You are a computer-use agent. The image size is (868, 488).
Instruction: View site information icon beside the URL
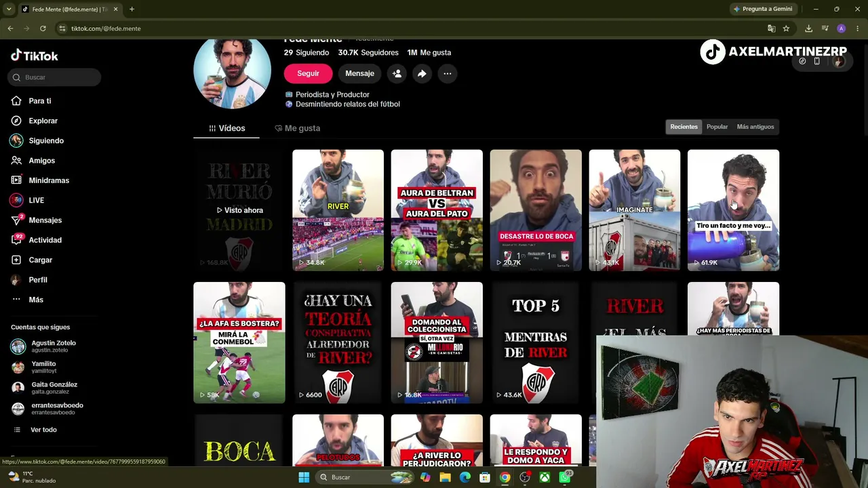click(x=62, y=28)
